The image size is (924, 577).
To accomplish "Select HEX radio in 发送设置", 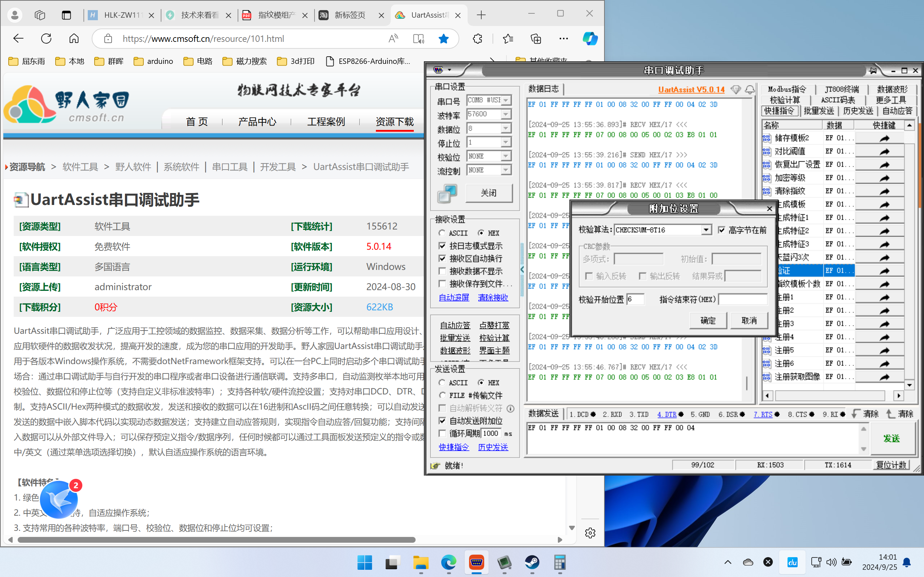I will coord(481,383).
